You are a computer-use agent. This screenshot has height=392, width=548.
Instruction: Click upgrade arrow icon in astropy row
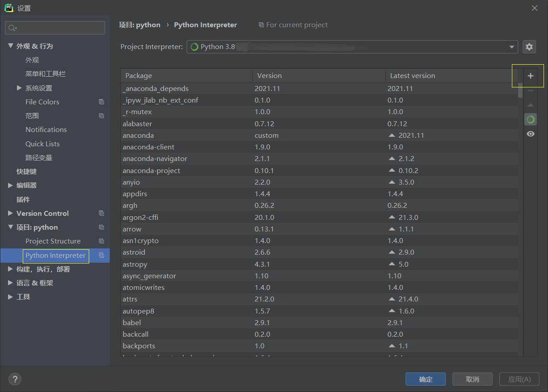click(x=392, y=264)
